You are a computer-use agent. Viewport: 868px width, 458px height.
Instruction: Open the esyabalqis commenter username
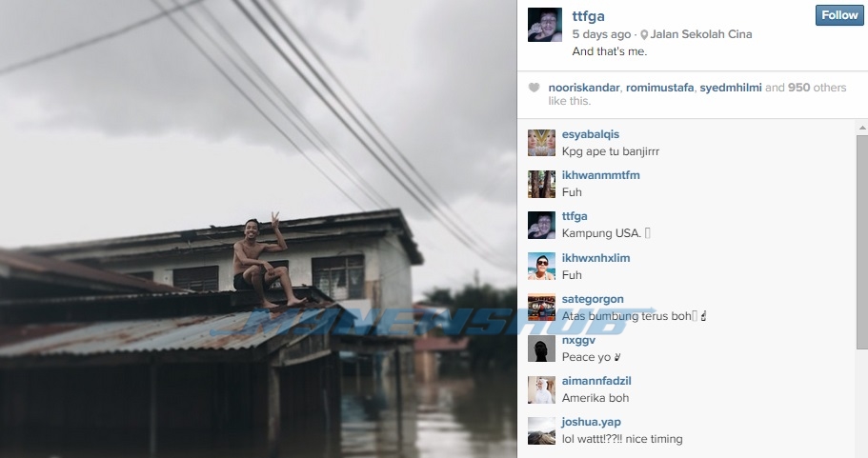click(x=591, y=134)
